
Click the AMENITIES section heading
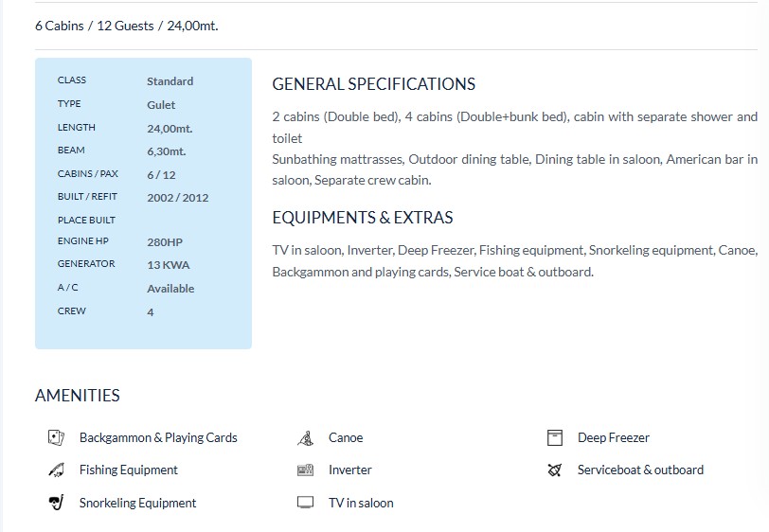pyautogui.click(x=78, y=396)
